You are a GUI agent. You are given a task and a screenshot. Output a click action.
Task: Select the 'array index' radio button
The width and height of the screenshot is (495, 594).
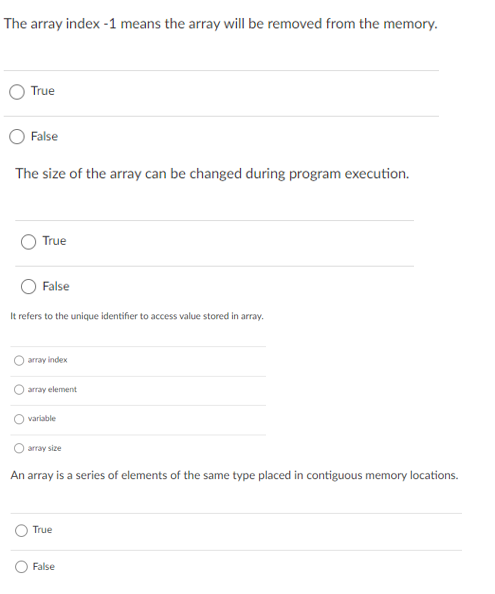tap(19, 360)
